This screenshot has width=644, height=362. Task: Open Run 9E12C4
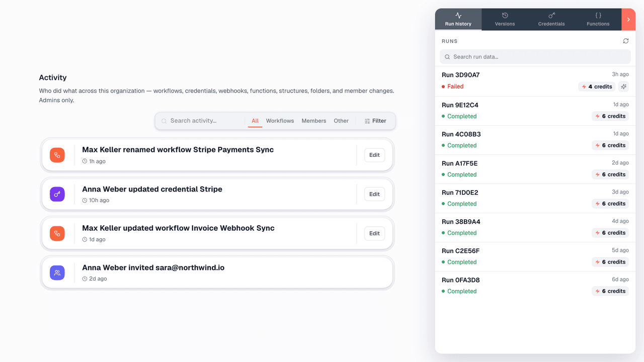click(535, 111)
